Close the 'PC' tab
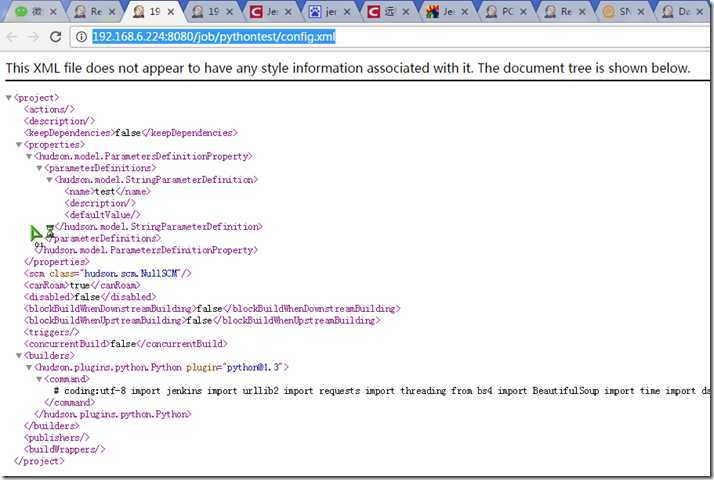Viewport: 714px width, 480px height. pos(523,12)
